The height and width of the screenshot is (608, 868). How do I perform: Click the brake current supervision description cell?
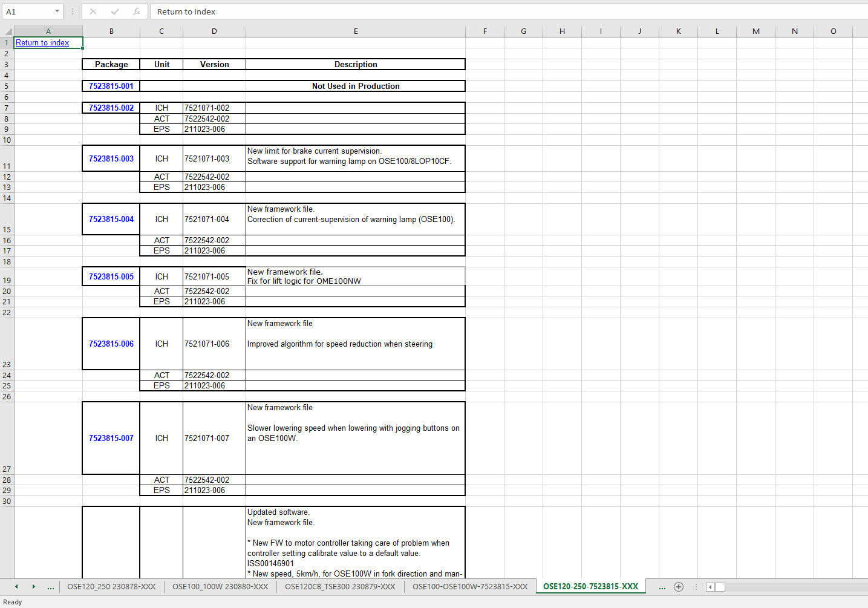(x=356, y=159)
